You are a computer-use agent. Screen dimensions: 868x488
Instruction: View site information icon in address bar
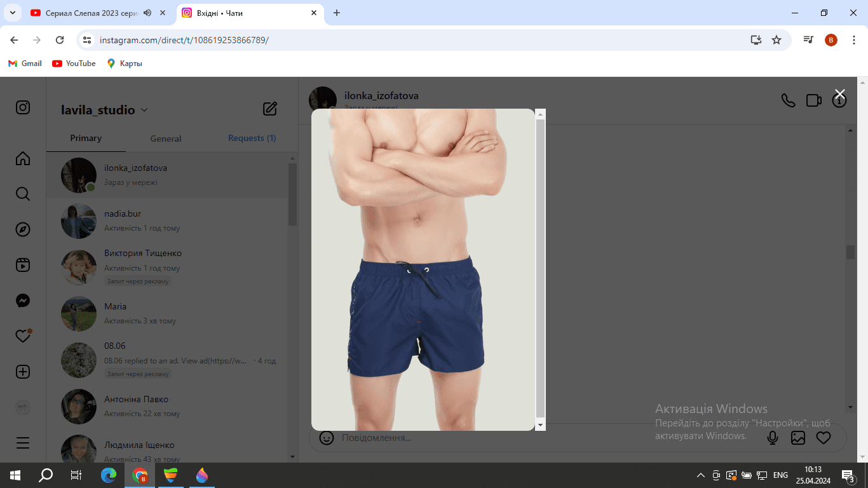(x=88, y=40)
